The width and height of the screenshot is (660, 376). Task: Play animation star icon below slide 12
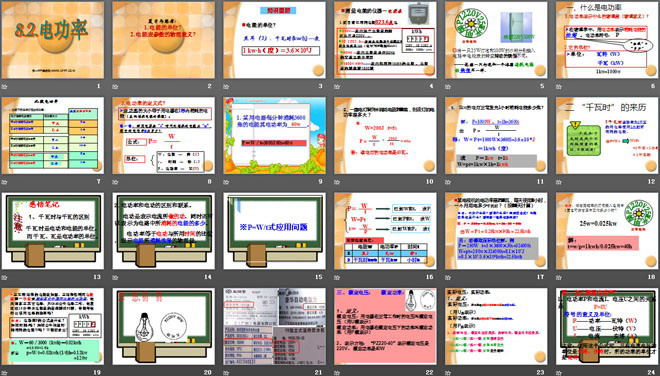559,182
